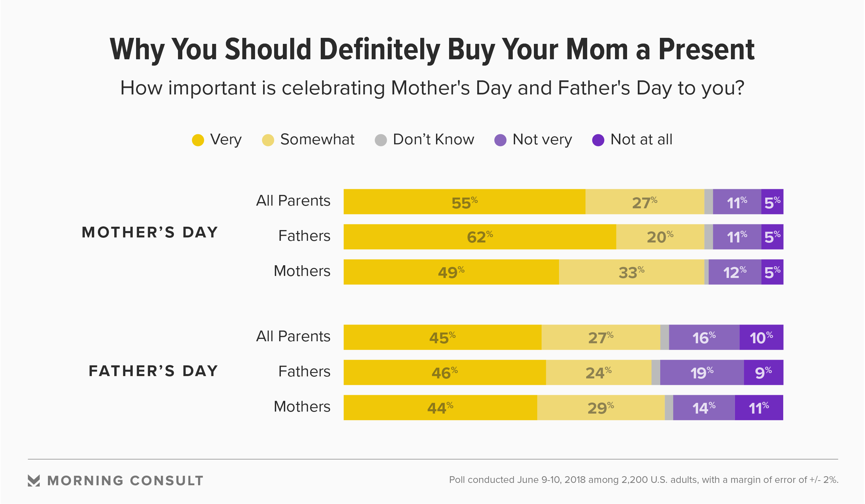Click the 49% Very bar segment

451,272
